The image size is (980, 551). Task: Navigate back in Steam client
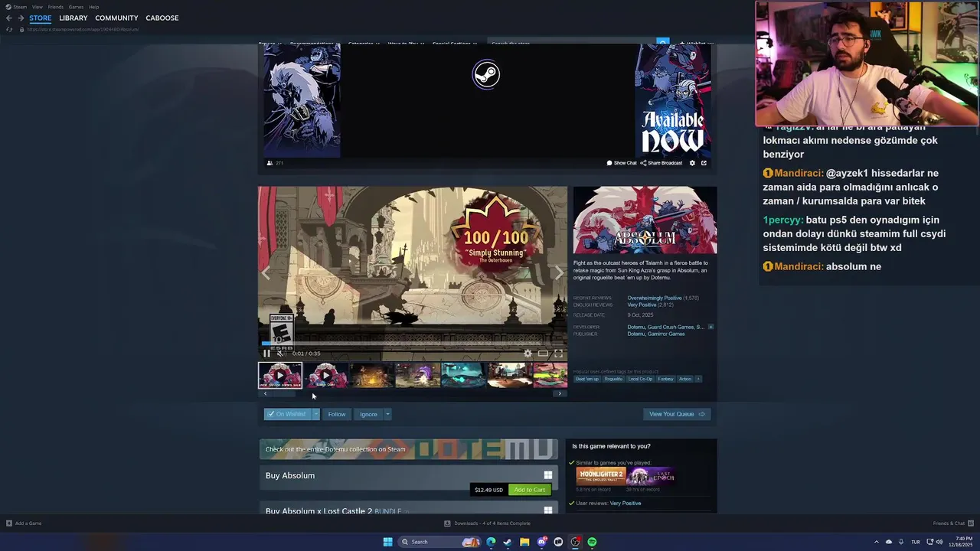pyautogui.click(x=9, y=18)
